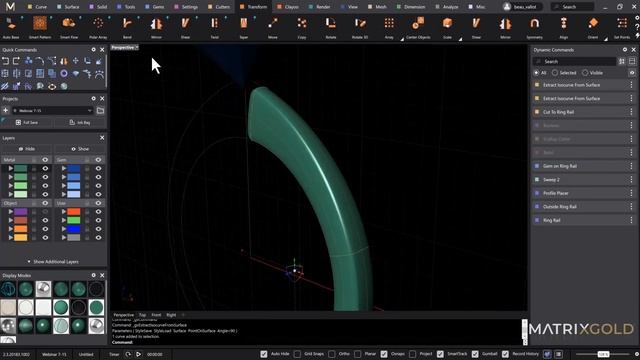Image resolution: width=640 pixels, height=360 pixels.
Task: Open Perspective viewport title dropdown
Action: 125,47
